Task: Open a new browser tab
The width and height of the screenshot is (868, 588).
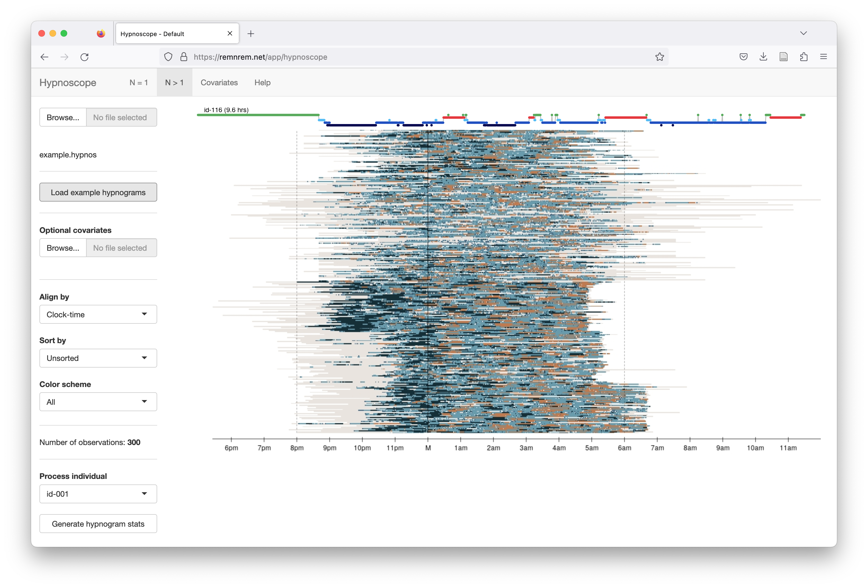Action: [251, 34]
